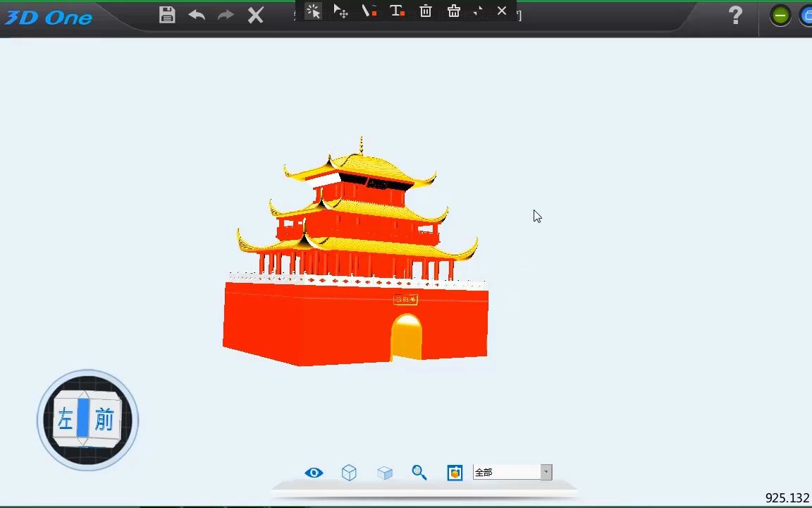
Task: Click the selection filter cube icon
Action: [455, 472]
